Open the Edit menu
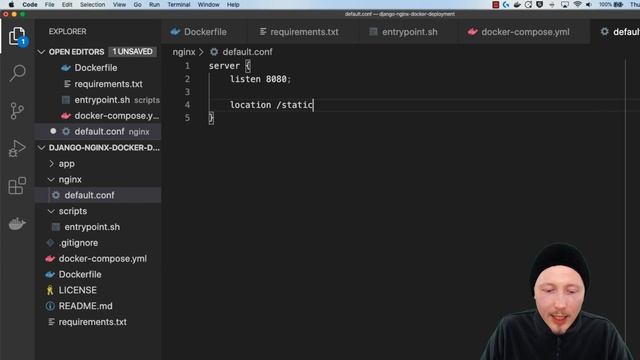640x360 pixels. click(x=67, y=4)
